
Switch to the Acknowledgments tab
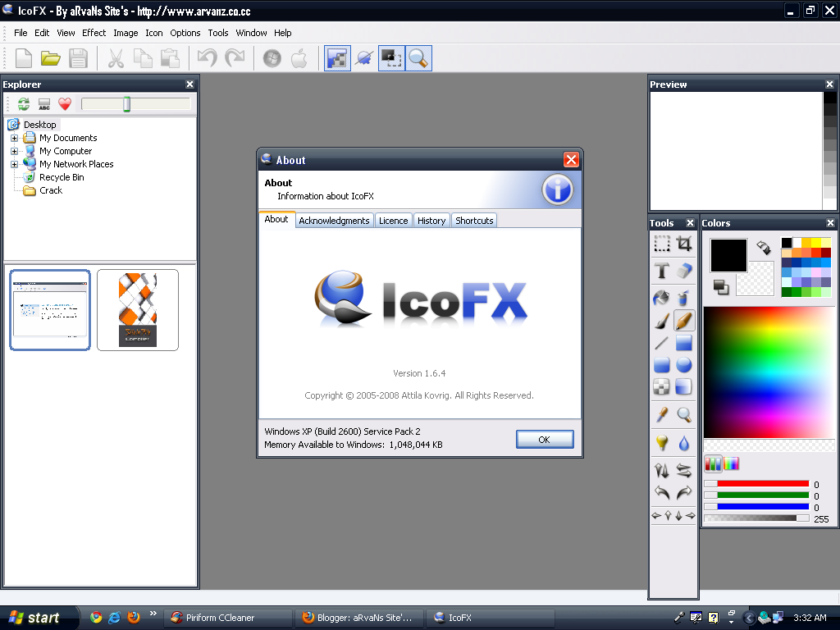pyautogui.click(x=334, y=221)
